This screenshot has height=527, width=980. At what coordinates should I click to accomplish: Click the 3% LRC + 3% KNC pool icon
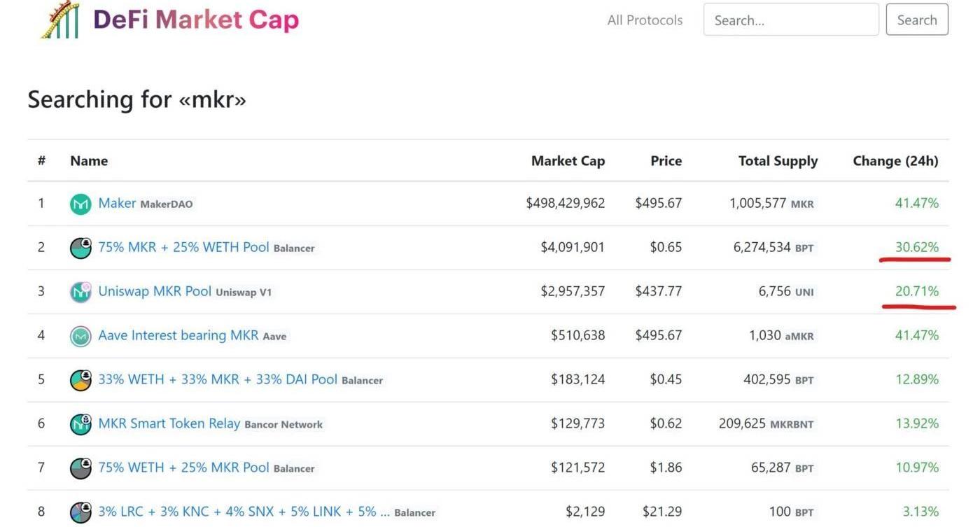point(80,512)
